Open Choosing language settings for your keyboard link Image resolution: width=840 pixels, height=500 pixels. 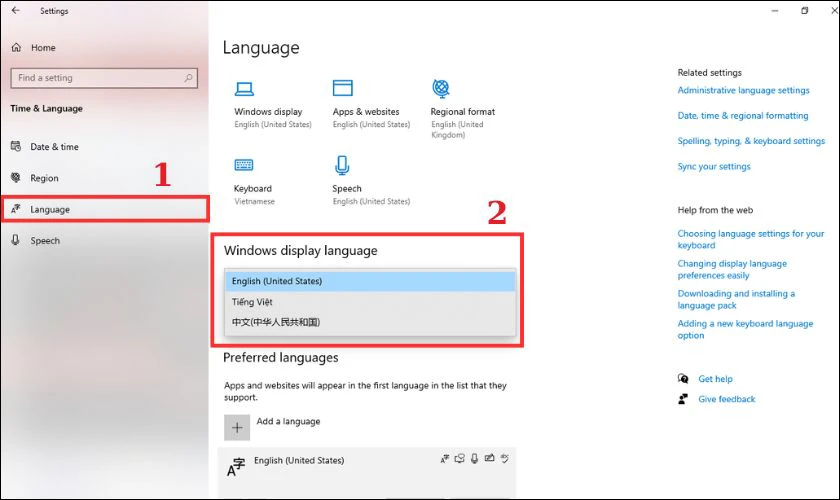[751, 239]
